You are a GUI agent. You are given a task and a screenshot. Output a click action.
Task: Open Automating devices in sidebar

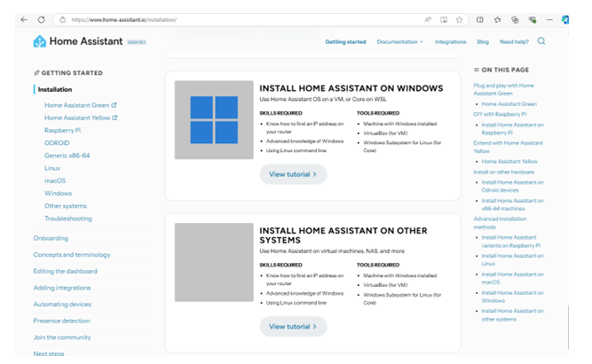[x=62, y=304]
